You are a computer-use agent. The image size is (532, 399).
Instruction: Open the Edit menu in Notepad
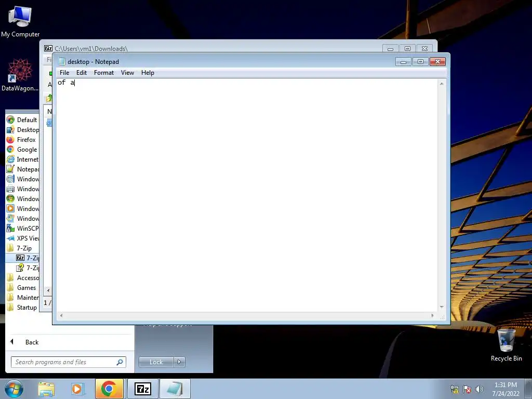point(82,73)
